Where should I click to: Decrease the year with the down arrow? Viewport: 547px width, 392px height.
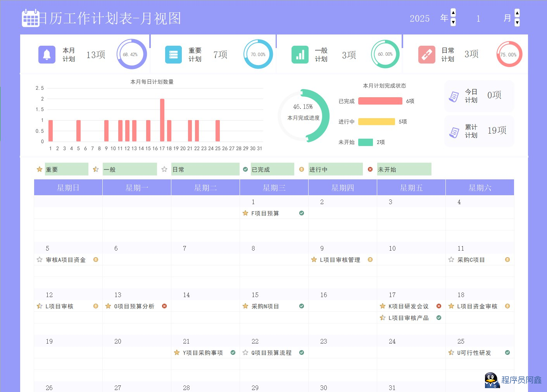click(x=453, y=22)
